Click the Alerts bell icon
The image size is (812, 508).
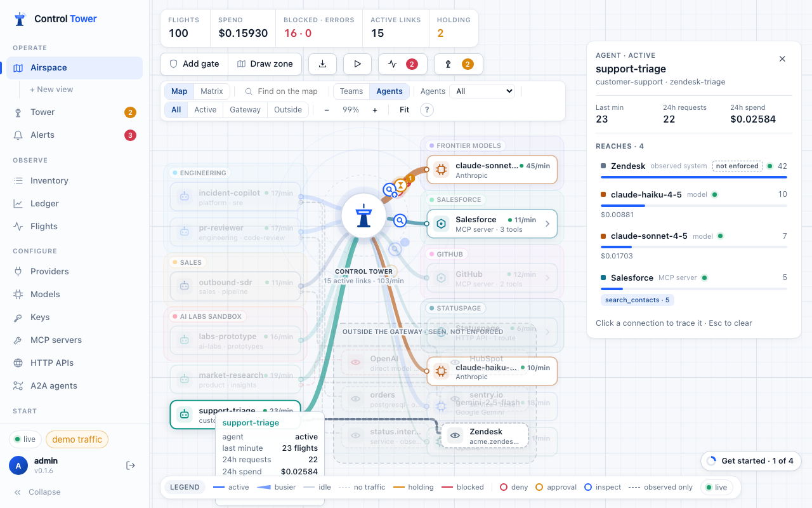click(18, 135)
